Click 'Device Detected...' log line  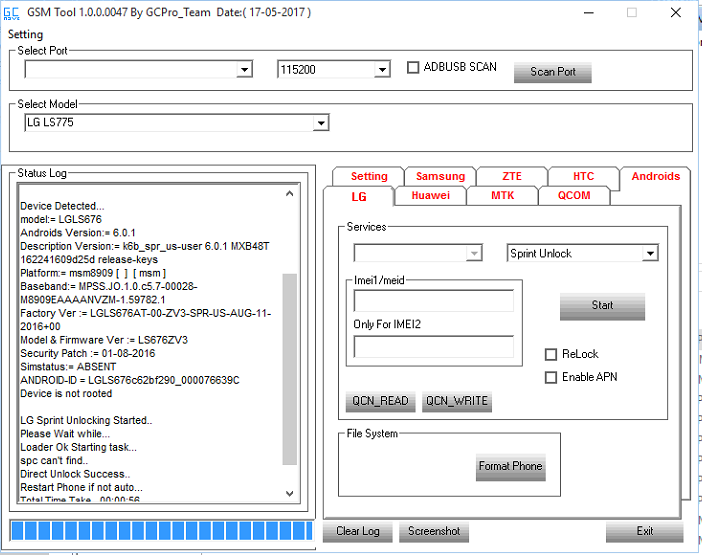click(x=62, y=206)
